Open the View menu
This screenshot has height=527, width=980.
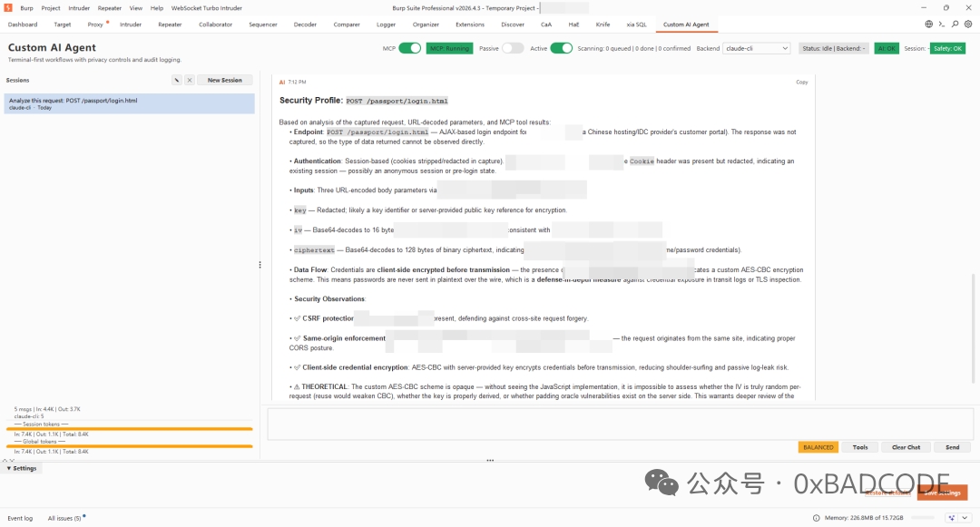(135, 8)
